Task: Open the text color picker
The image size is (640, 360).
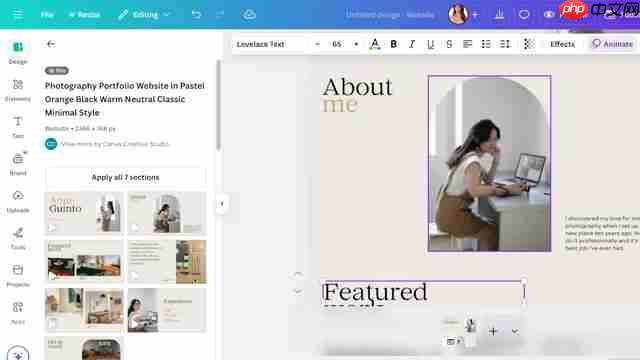Action: coord(375,44)
